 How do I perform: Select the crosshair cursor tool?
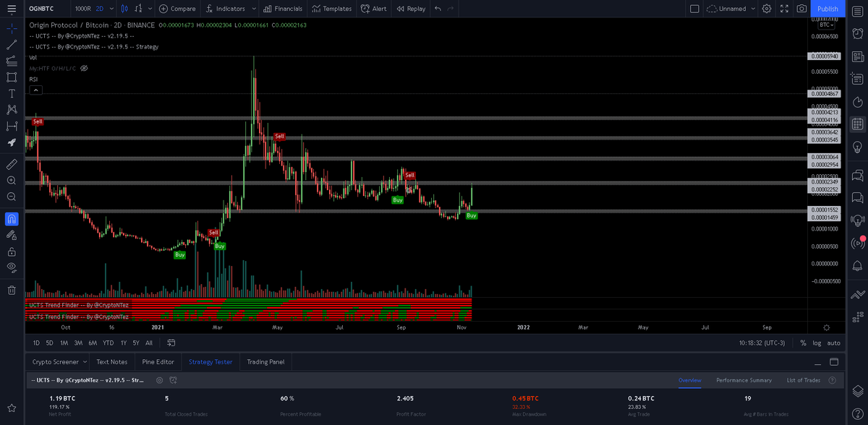(x=12, y=28)
